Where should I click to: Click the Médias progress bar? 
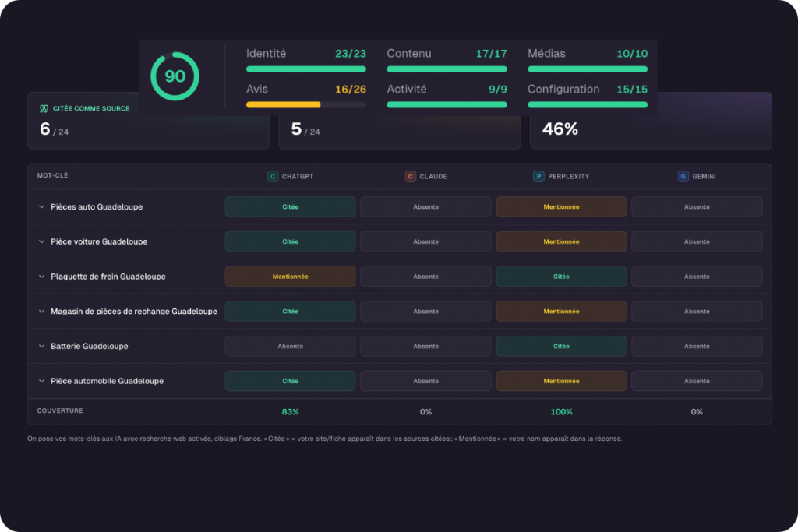[x=588, y=69]
